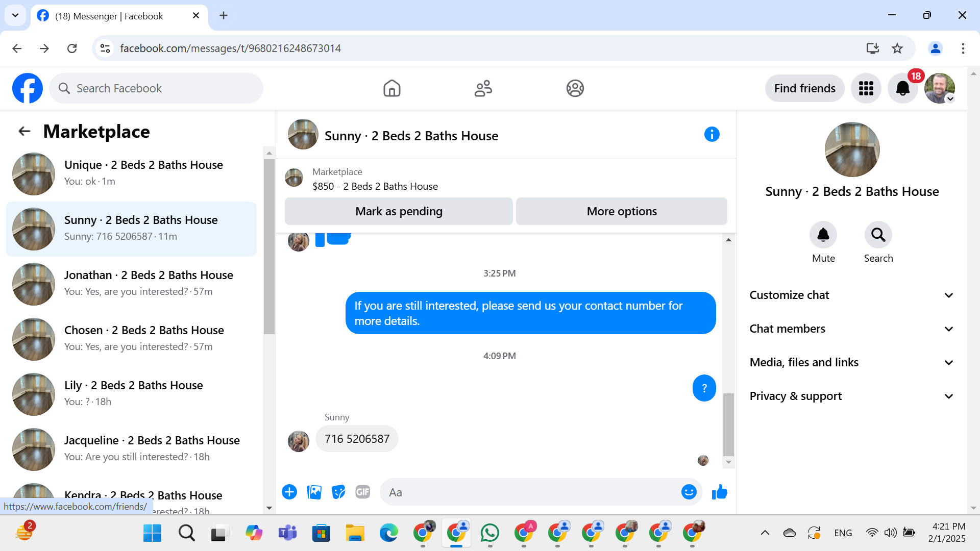Attach a photo using the image icon
The height and width of the screenshot is (551, 980).
click(314, 492)
